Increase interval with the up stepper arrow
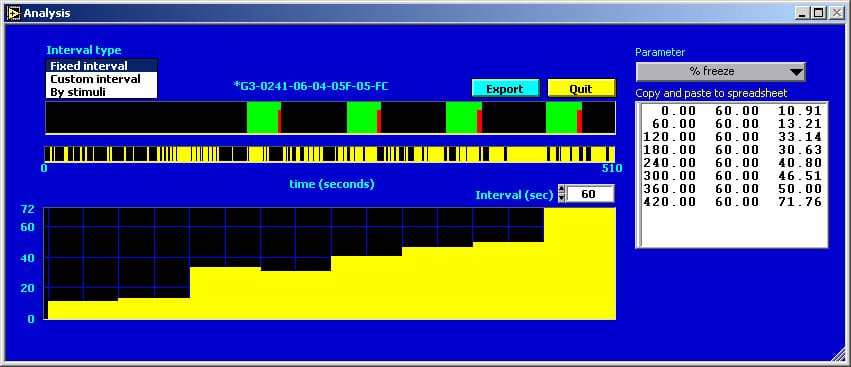This screenshot has height=367, width=851. 562,190
